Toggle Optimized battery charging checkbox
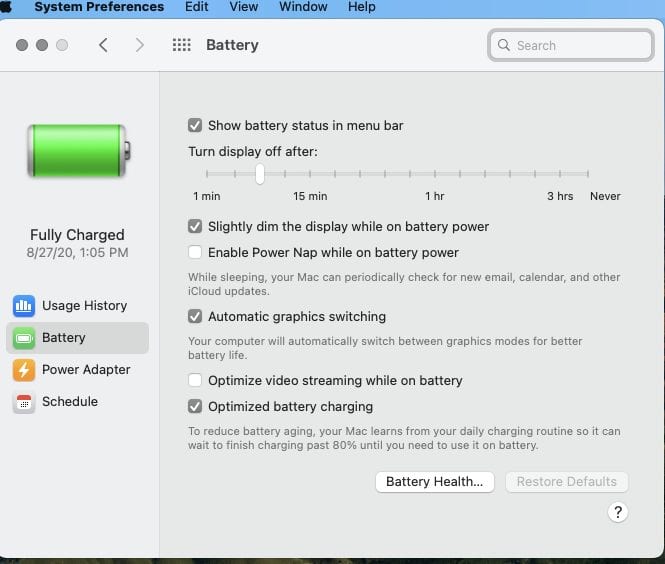The height and width of the screenshot is (564, 665). point(195,407)
